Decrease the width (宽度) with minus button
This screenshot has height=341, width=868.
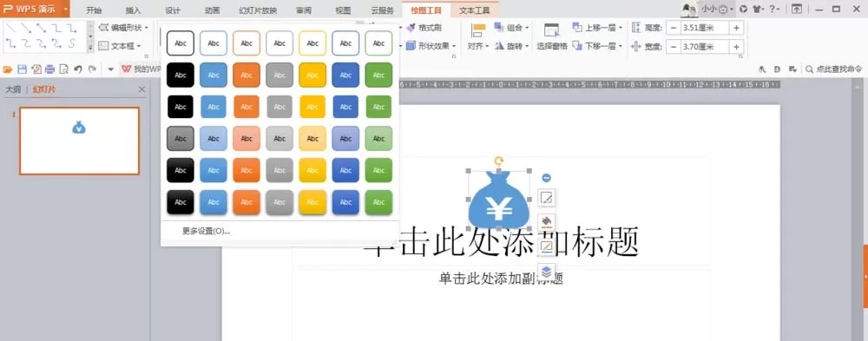coord(674,47)
